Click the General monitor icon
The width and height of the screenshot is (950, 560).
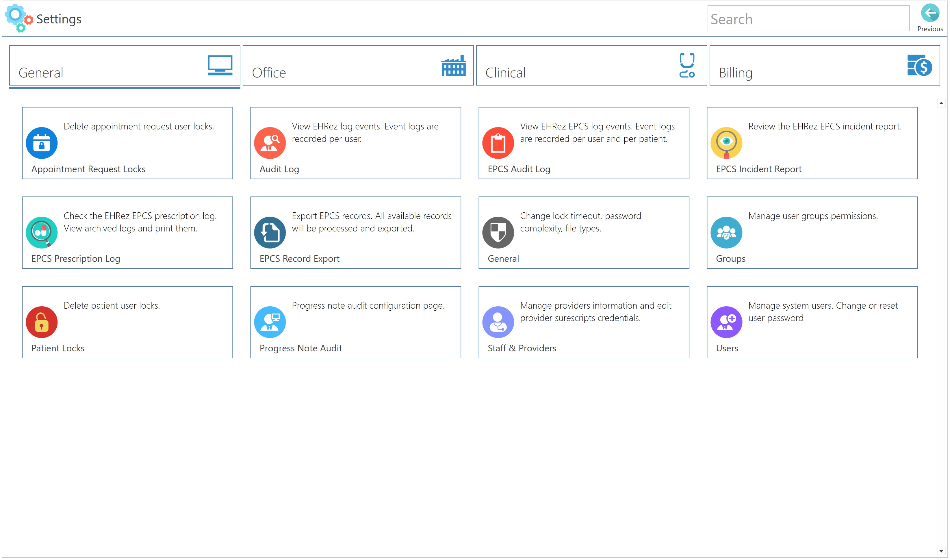(x=220, y=65)
